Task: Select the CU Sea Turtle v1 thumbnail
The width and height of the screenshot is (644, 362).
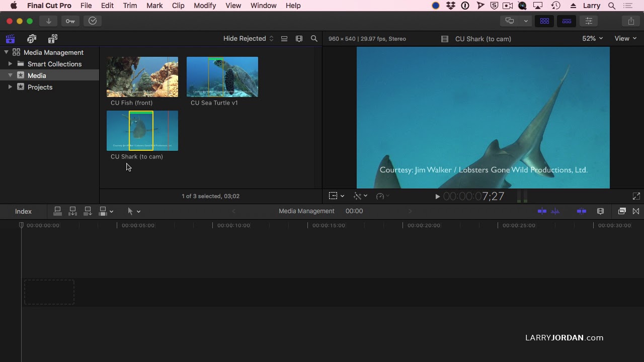Action: click(x=222, y=77)
